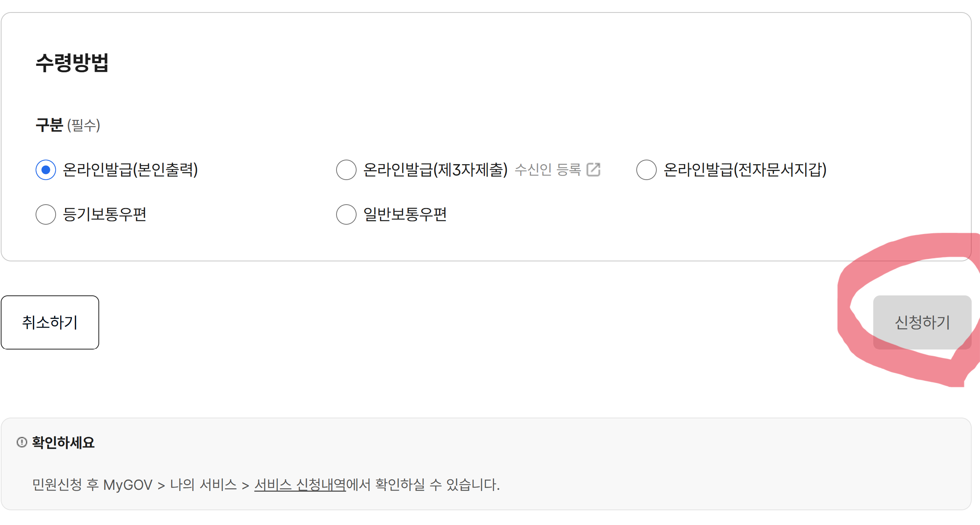Viewport: 980px width, 525px height.
Task: Choose 등기보통우편 delivery option
Action: [46, 215]
